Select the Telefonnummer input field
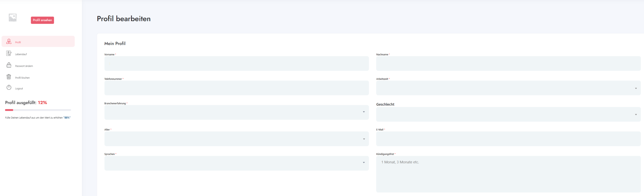644x196 pixels. coord(236,88)
